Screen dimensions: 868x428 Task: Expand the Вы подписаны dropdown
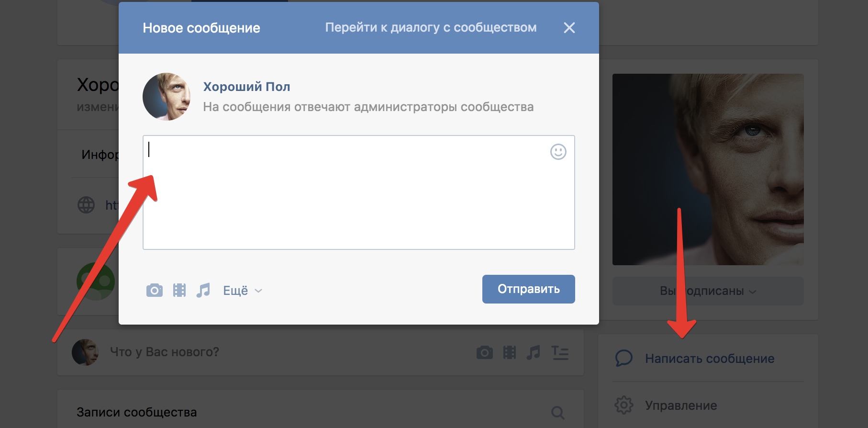pos(708,291)
